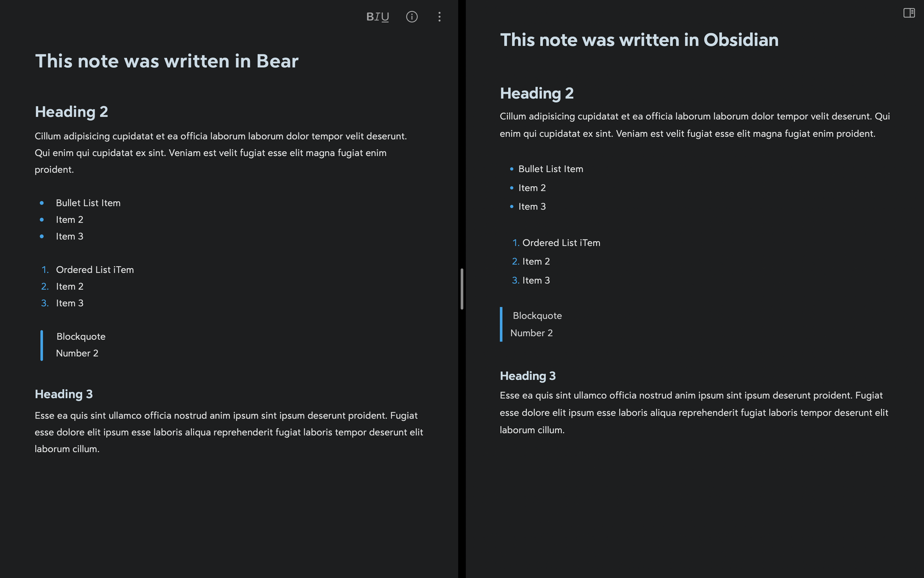
Task: Select the 'Heading 3' heading in Obsidian
Action: [x=528, y=376]
